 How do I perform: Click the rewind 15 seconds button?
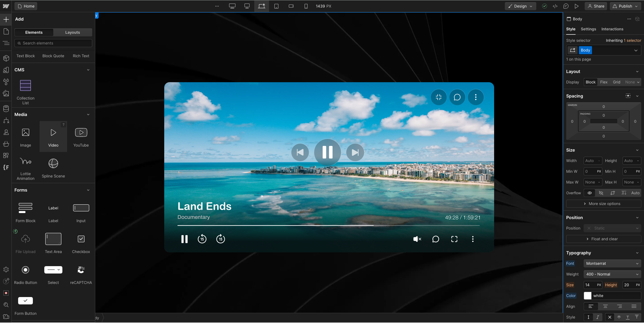pos(202,239)
